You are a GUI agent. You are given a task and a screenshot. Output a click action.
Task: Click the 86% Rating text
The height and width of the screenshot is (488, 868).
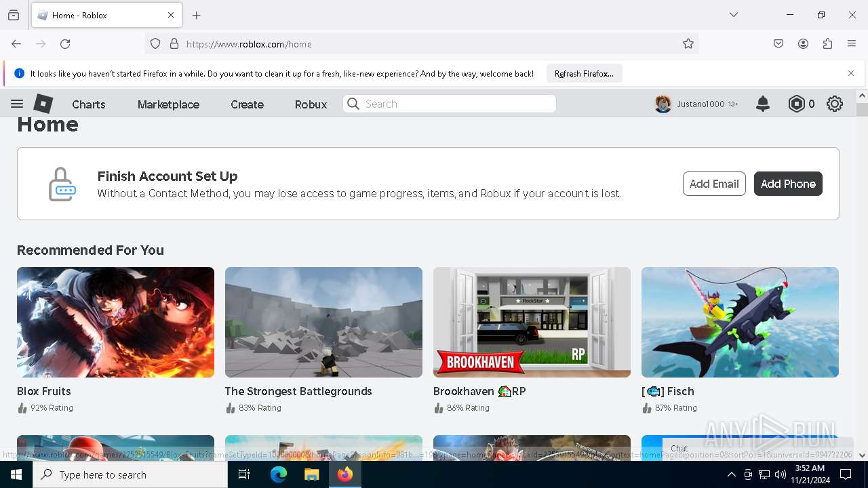pos(468,408)
